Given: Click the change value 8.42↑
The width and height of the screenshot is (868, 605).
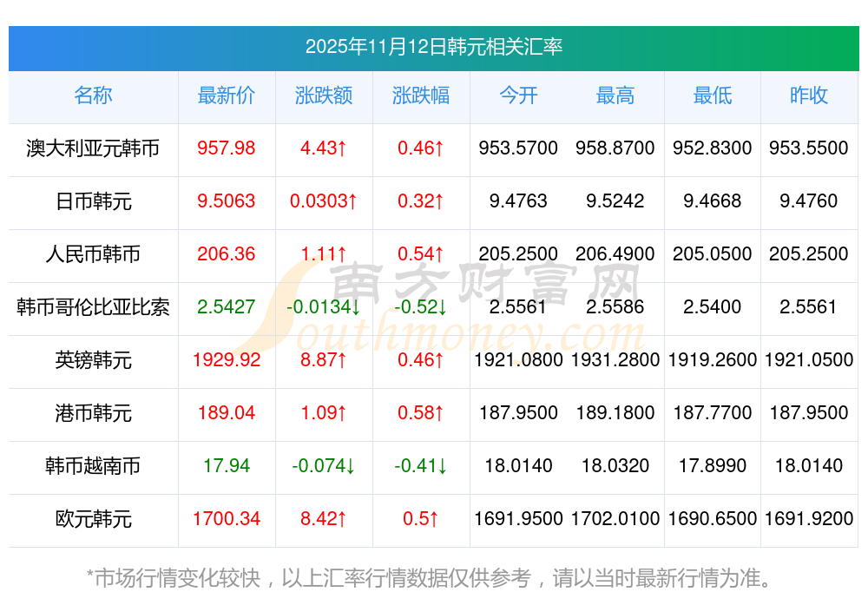Looking at the screenshot, I should click(x=323, y=519).
